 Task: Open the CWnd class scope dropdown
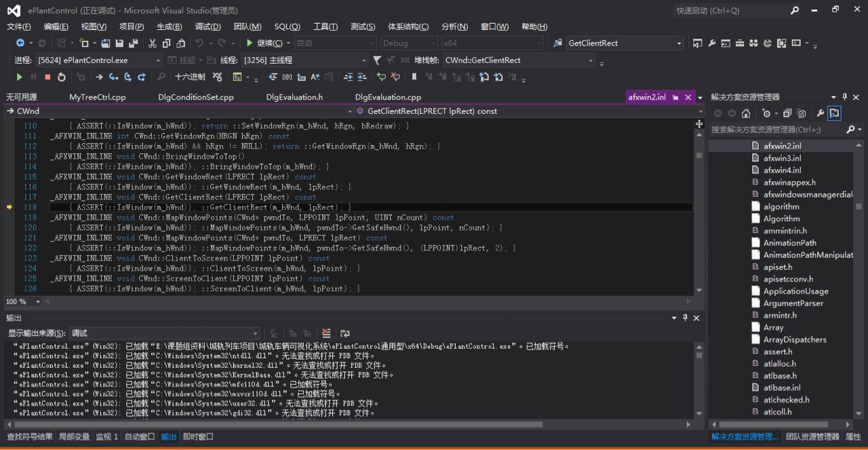point(180,111)
